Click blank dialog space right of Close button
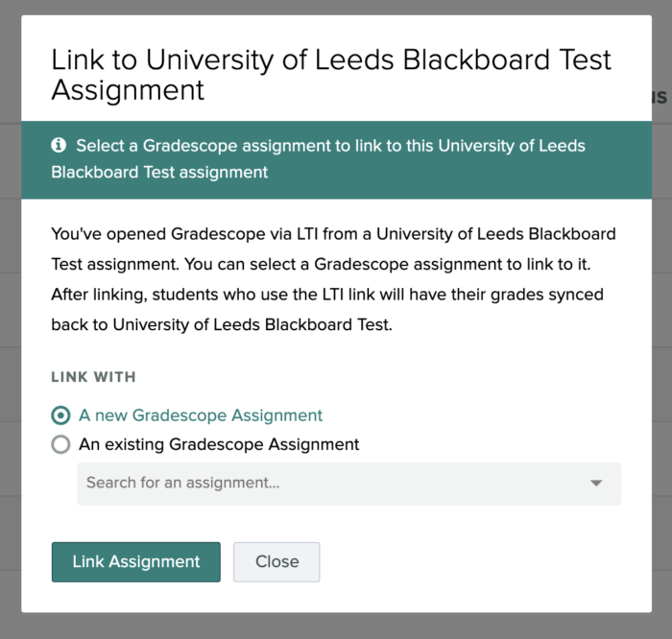This screenshot has height=639, width=672. pyautogui.click(x=480, y=562)
